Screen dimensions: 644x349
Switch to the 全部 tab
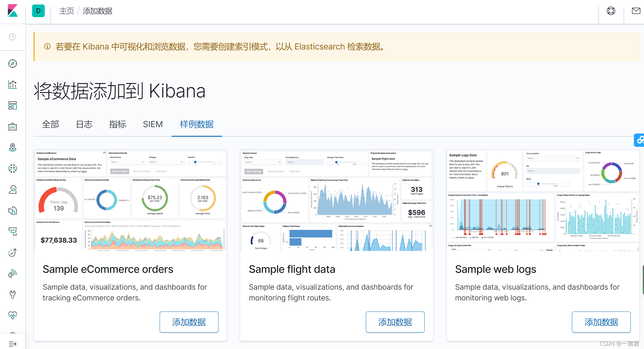50,124
